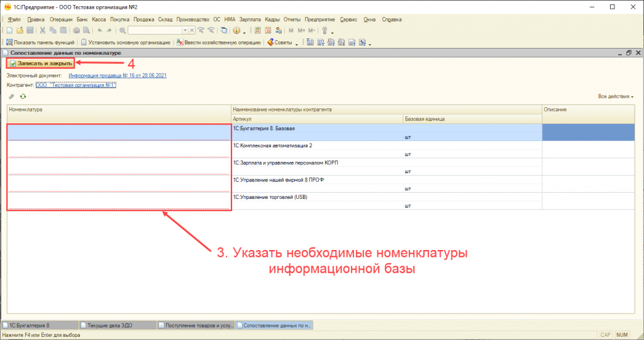Screen dimensions: 644x340
Task: Open counterparty link ООО Тестовая организация №1
Action: pyautogui.click(x=76, y=85)
